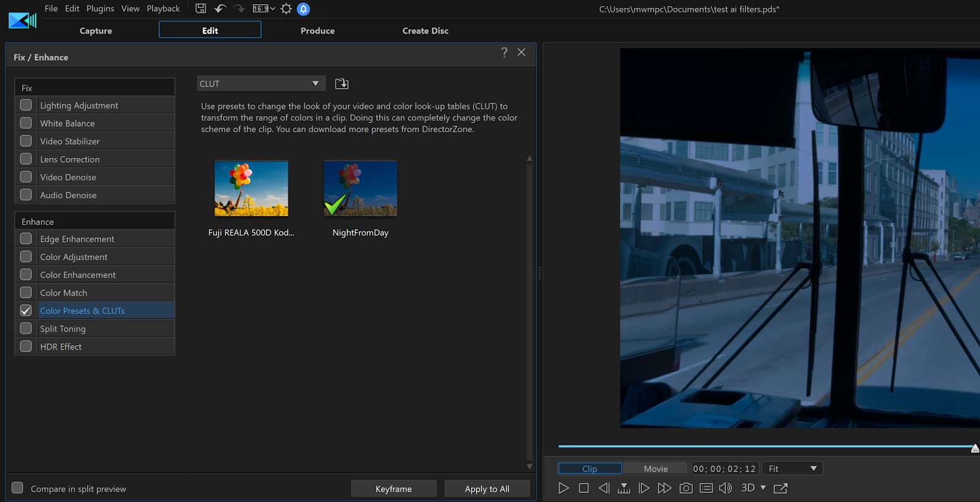Switch to the Produce tab

point(317,31)
